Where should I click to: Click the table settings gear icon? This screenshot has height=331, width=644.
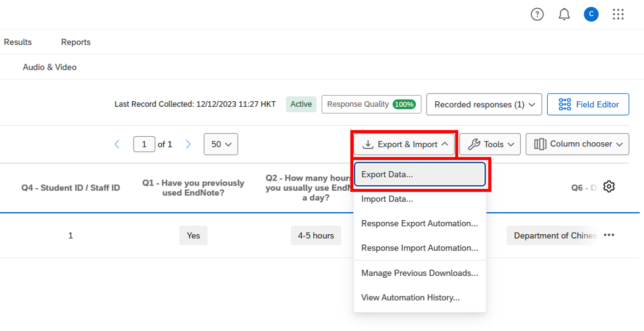pyautogui.click(x=609, y=186)
